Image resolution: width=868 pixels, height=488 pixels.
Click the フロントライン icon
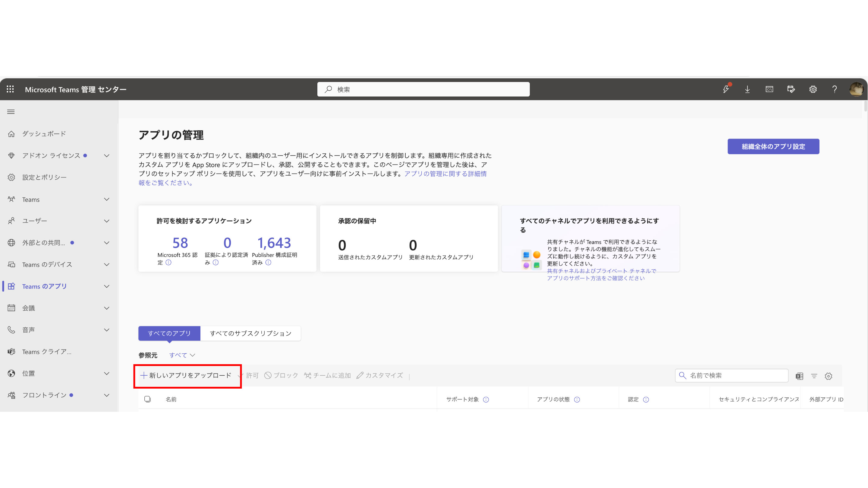tap(11, 395)
